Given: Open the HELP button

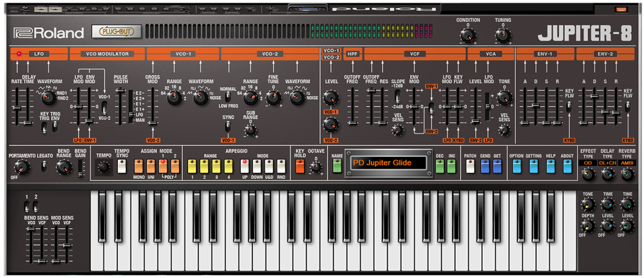Looking at the screenshot, I should pyautogui.click(x=551, y=166).
